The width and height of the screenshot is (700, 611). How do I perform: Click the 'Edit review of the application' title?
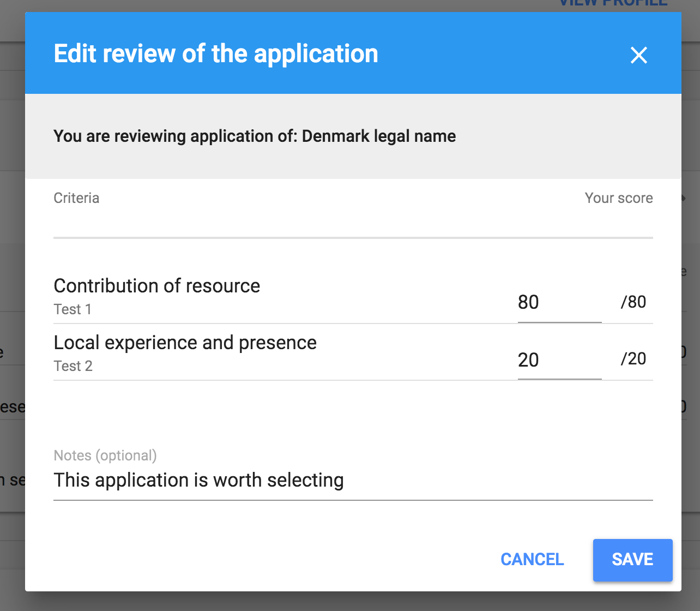tap(216, 54)
